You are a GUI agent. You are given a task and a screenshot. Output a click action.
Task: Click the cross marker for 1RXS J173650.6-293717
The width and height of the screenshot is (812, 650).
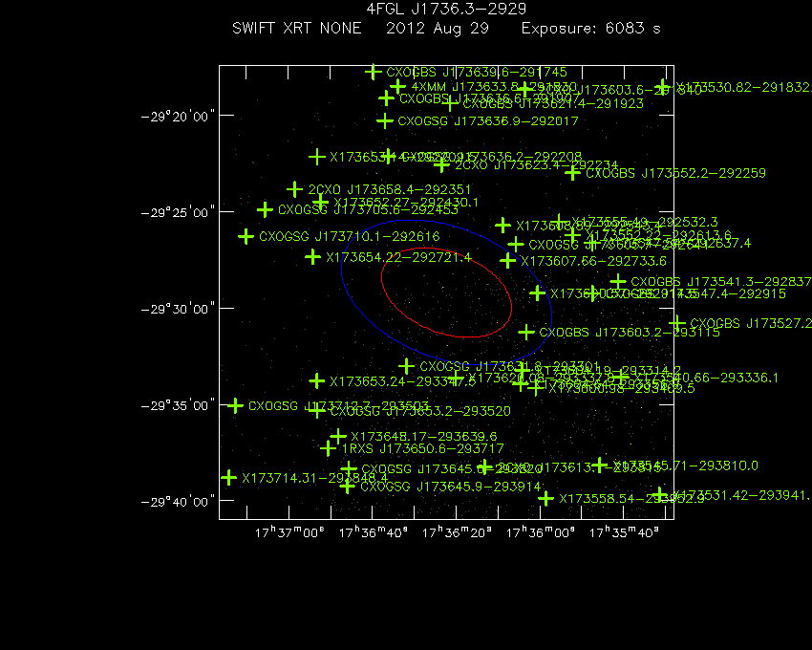pos(328,448)
